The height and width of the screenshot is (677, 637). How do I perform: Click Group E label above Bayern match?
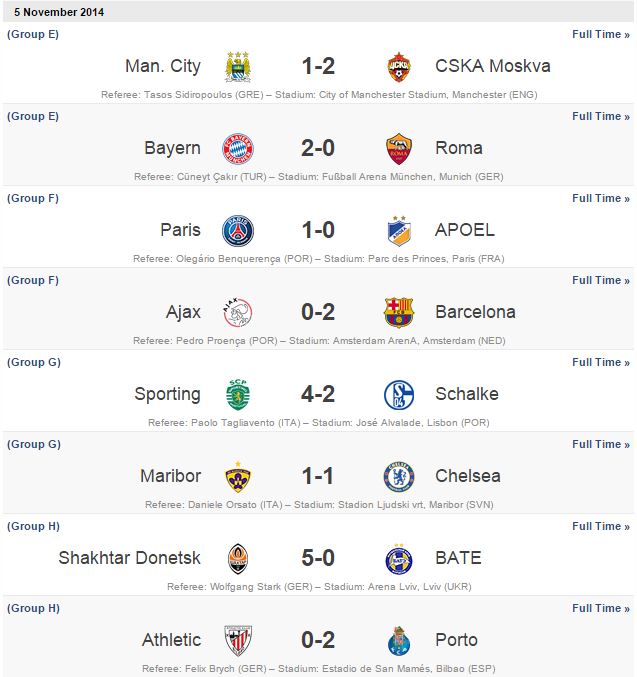(33, 116)
